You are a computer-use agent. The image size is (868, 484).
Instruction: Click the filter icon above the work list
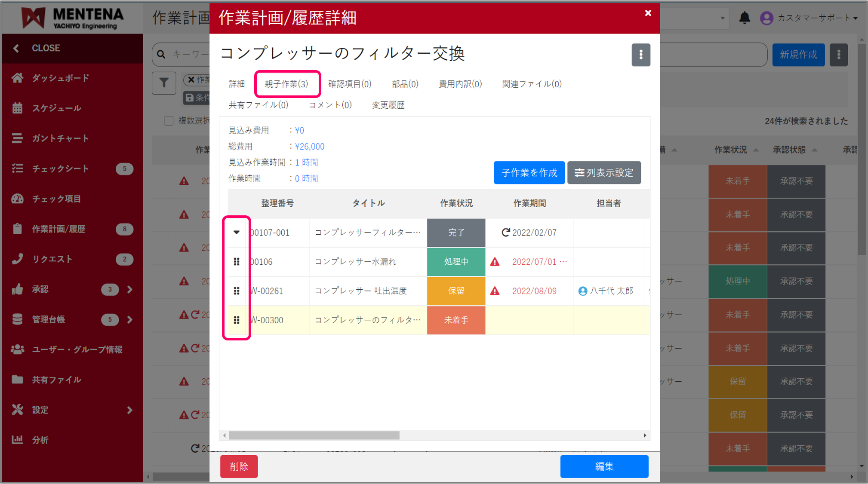pyautogui.click(x=164, y=83)
